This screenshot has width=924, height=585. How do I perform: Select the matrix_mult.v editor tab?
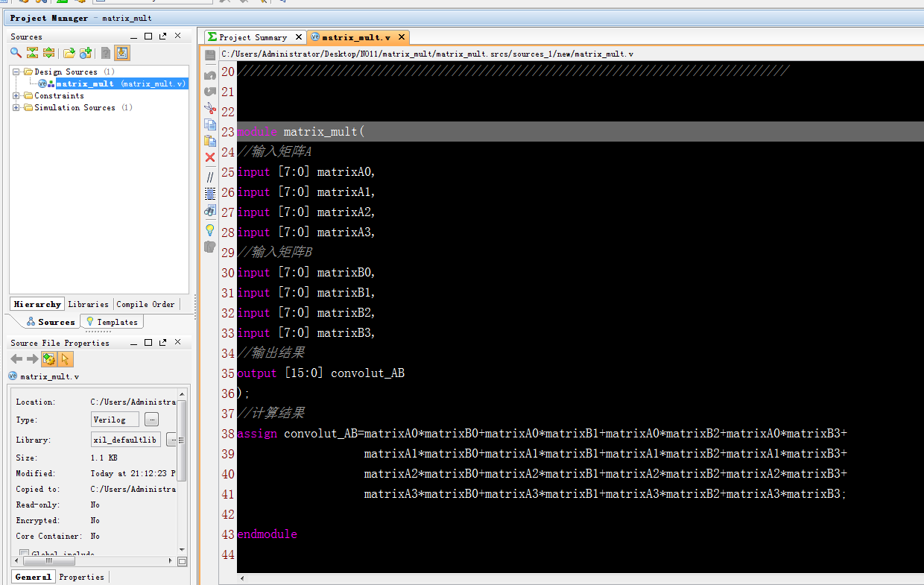tap(355, 37)
